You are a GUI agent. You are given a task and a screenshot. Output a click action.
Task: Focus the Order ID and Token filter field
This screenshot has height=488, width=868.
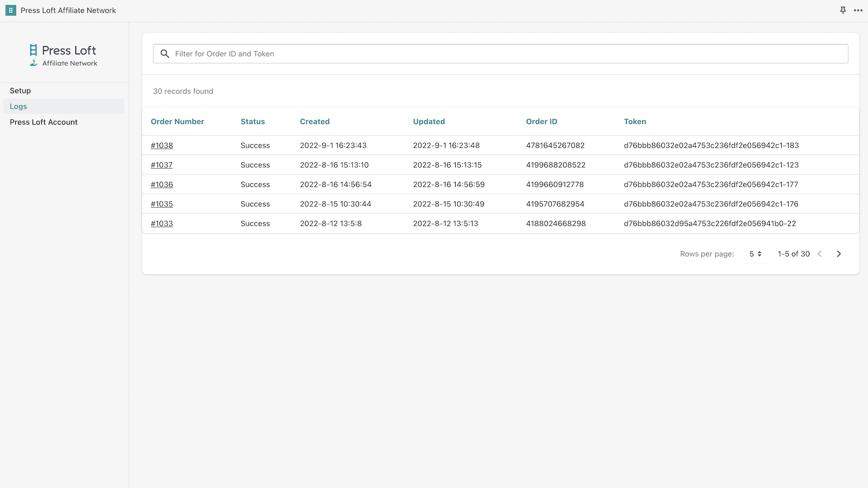click(x=505, y=54)
